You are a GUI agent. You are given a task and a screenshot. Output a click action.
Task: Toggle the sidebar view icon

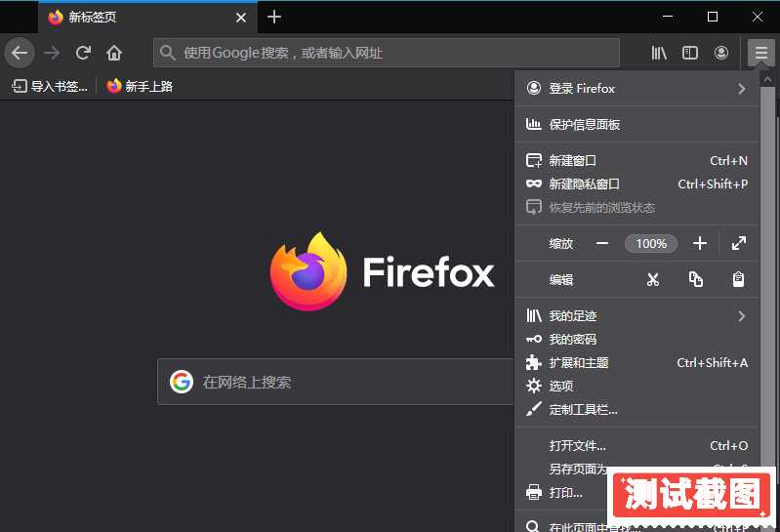point(690,53)
